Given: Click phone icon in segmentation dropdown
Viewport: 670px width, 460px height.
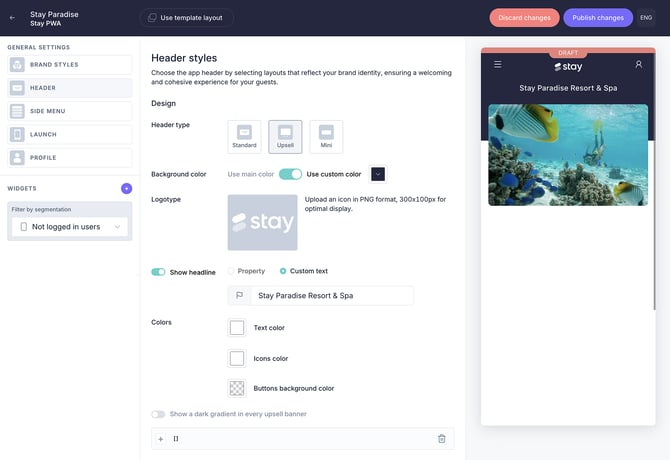Looking at the screenshot, I should tap(24, 227).
